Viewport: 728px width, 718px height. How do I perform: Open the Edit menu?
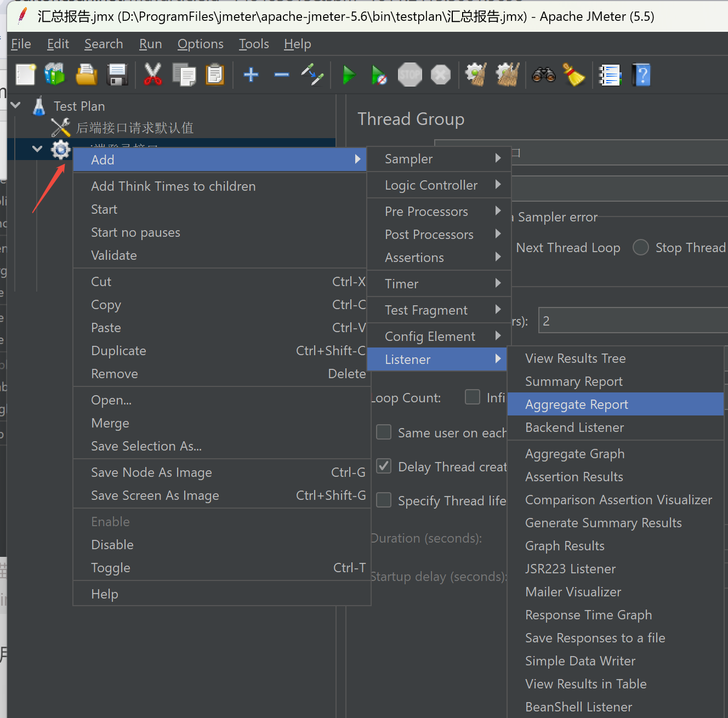pyautogui.click(x=58, y=44)
